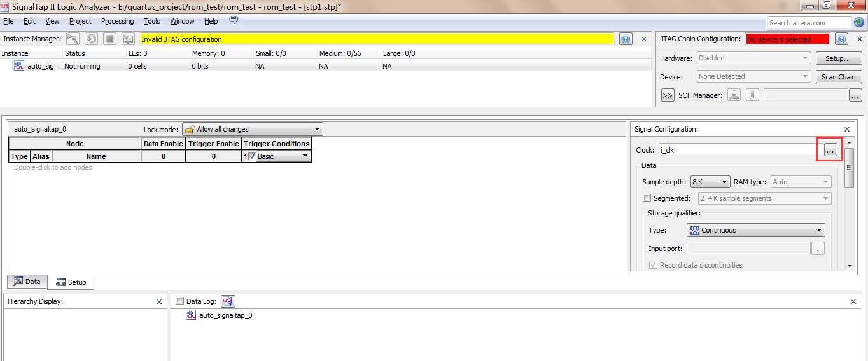
Task: Browse for clock signal with ellipsis button
Action: [x=830, y=150]
